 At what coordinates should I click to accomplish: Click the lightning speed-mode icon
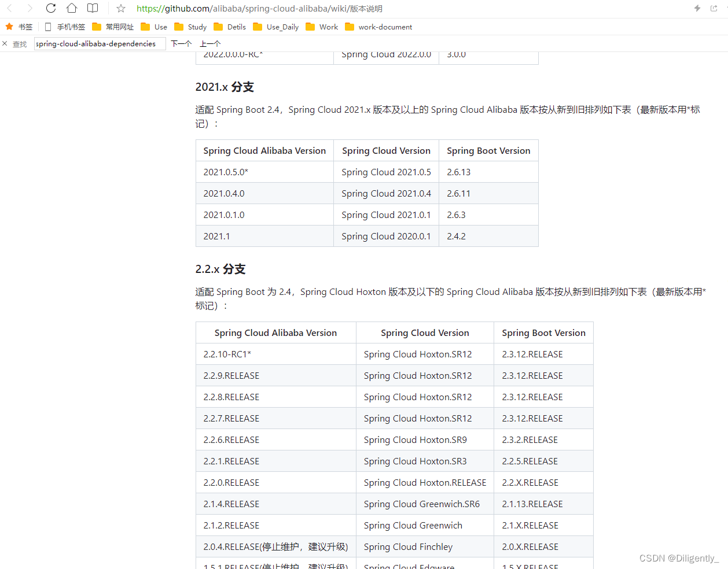[x=697, y=8]
